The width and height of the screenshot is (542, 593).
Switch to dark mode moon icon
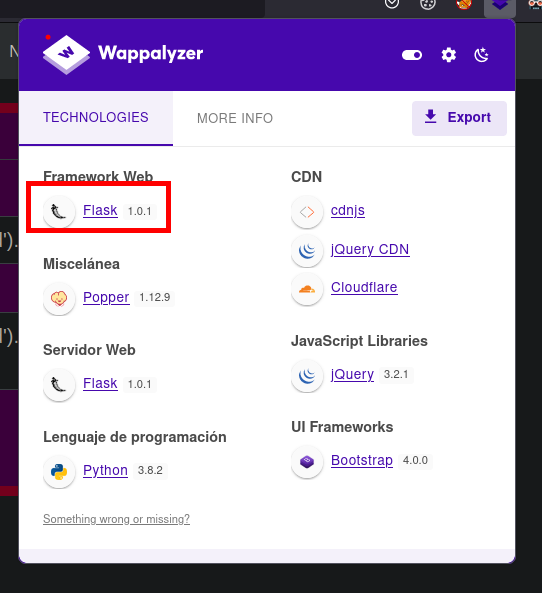pos(481,55)
